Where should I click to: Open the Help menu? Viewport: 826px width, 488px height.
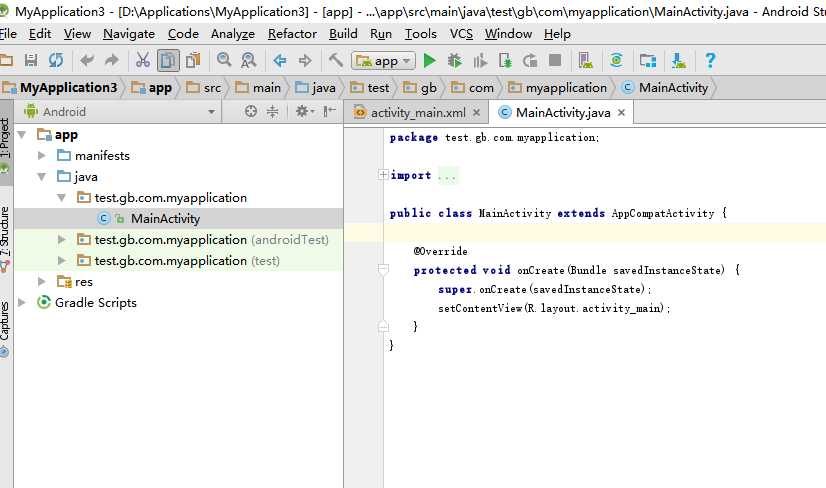557,34
